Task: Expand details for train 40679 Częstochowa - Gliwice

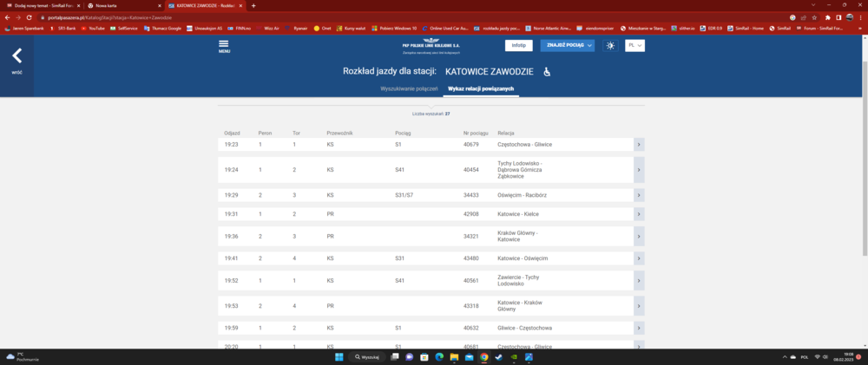Action: pyautogui.click(x=639, y=145)
